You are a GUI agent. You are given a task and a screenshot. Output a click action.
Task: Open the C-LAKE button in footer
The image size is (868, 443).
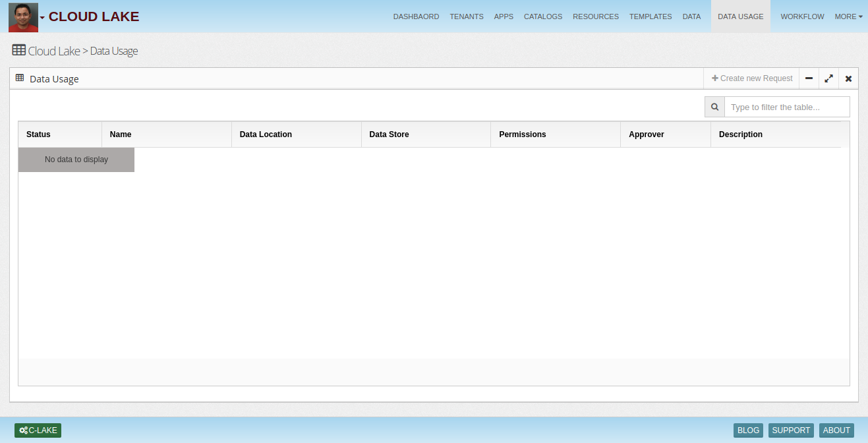(x=38, y=430)
